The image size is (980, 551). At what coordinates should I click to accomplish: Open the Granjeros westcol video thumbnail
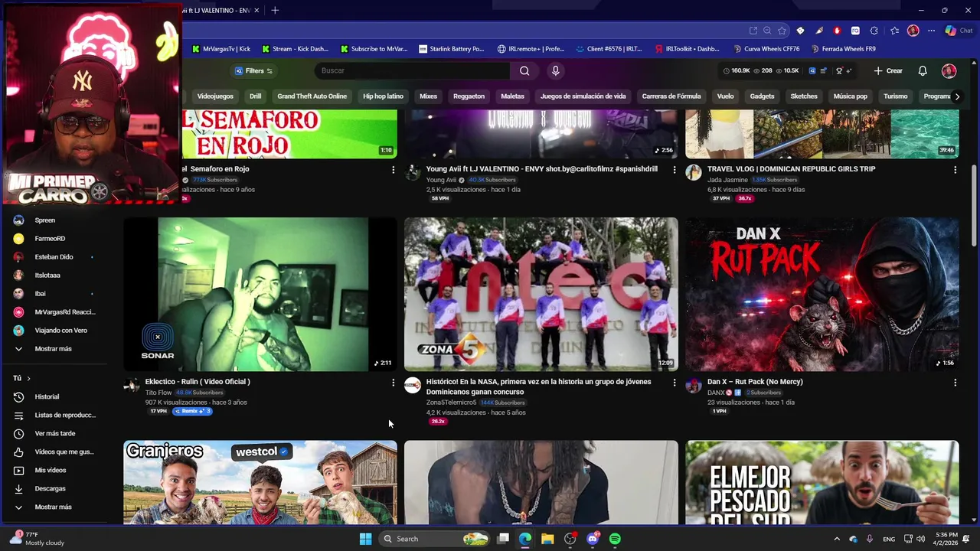point(260,482)
